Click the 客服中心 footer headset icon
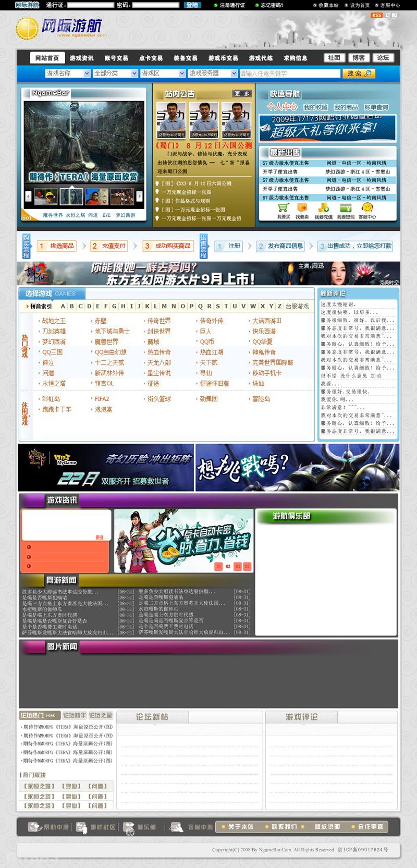 (x=176, y=827)
